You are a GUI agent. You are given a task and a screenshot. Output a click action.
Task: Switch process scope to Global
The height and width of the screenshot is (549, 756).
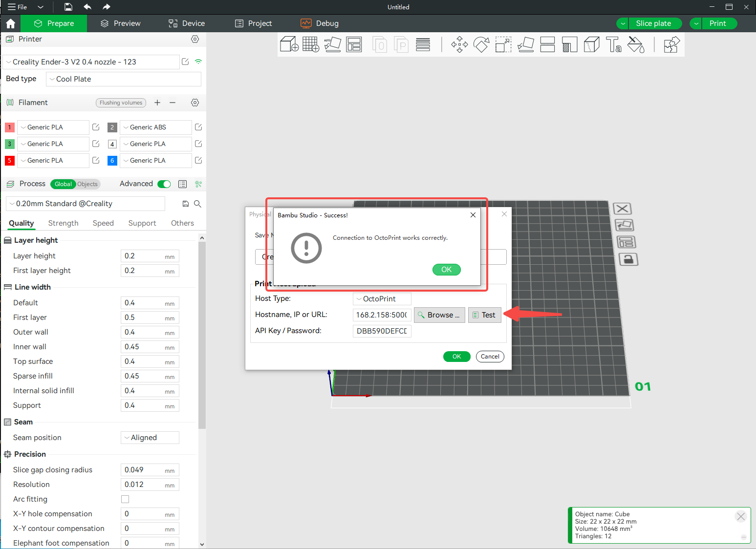click(x=63, y=184)
